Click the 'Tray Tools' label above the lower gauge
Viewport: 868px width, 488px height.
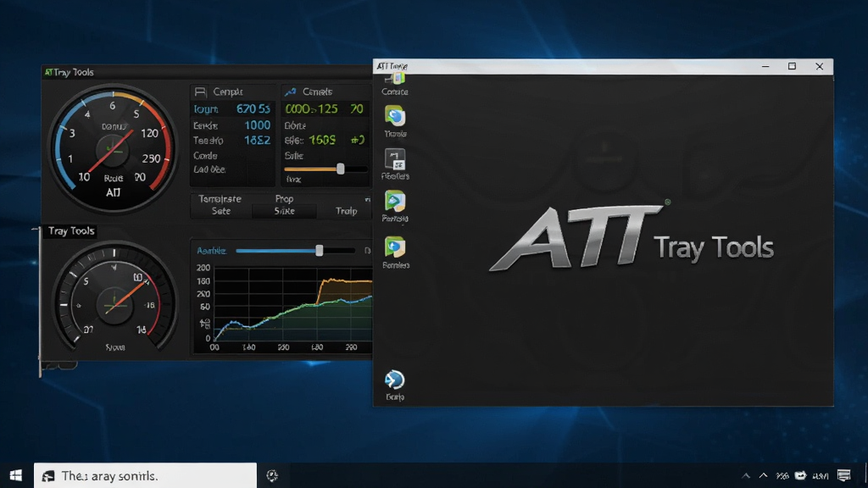point(71,230)
